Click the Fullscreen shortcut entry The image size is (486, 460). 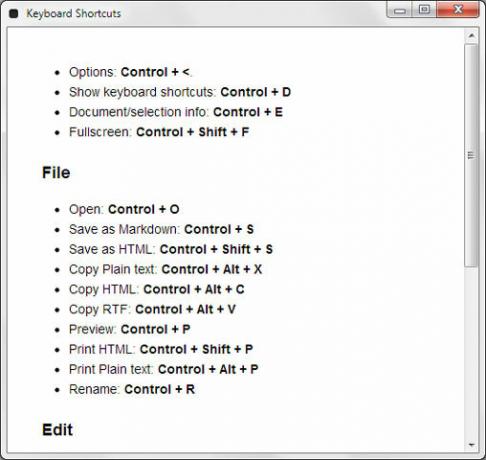pyautogui.click(x=159, y=132)
